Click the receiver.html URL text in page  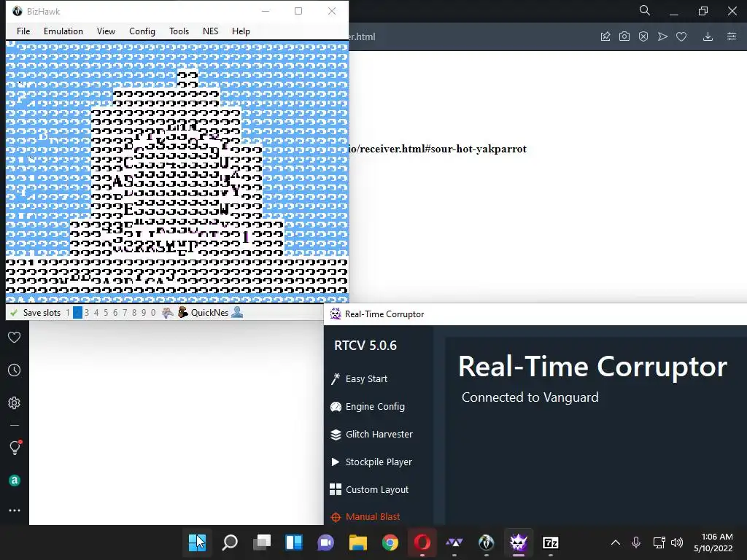[438, 149]
